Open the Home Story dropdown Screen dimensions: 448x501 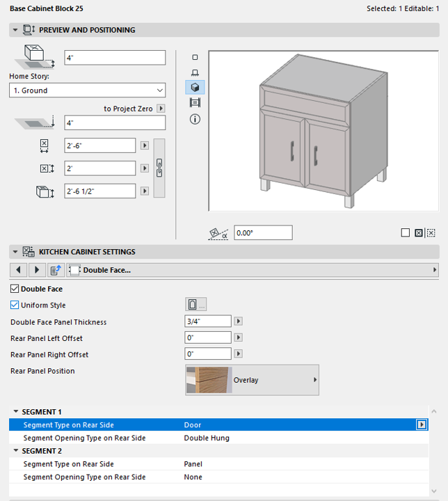pos(87,90)
